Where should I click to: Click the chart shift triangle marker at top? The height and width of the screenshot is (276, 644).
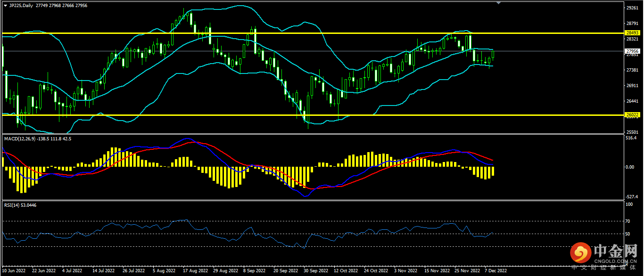tap(499, 3)
